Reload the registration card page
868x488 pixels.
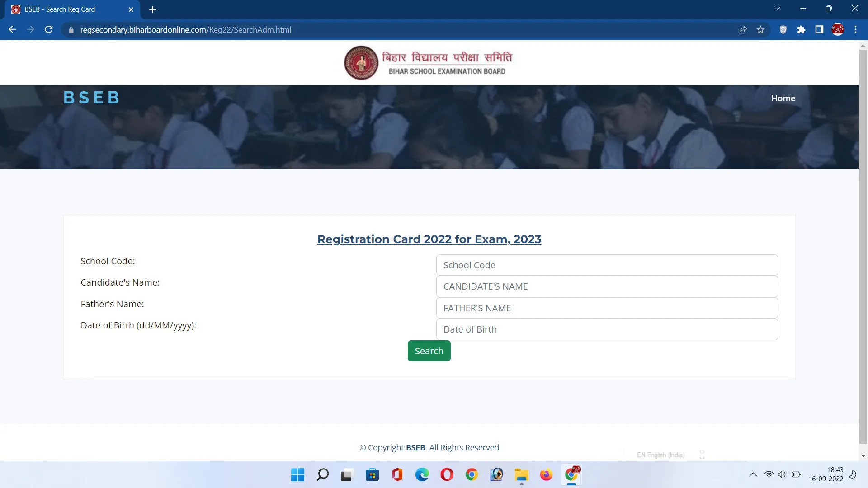[x=48, y=29]
